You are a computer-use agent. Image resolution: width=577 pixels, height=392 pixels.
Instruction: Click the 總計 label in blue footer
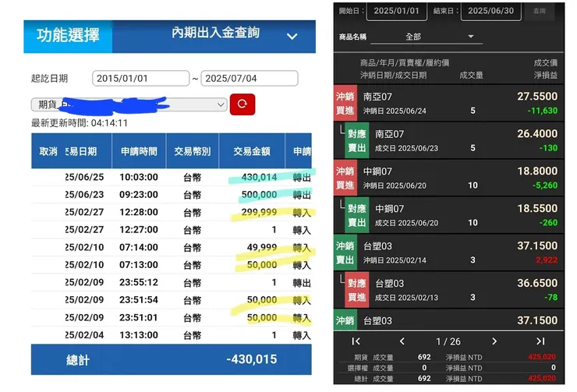click(78, 360)
